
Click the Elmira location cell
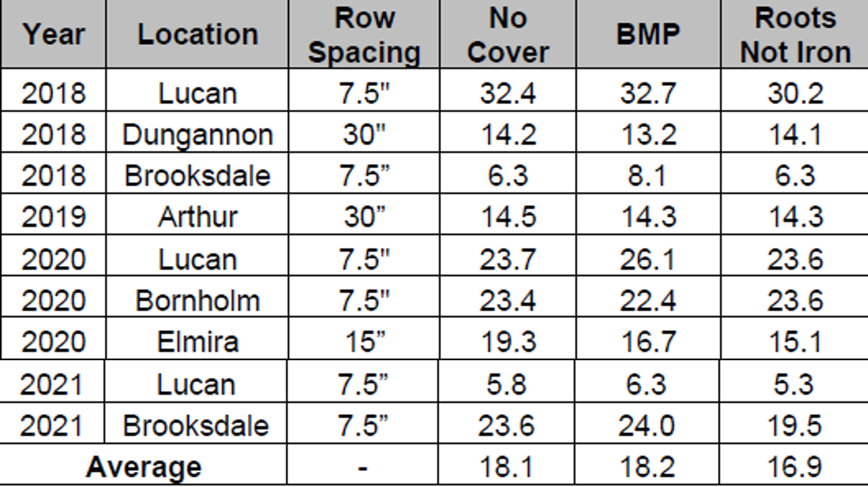(198, 342)
